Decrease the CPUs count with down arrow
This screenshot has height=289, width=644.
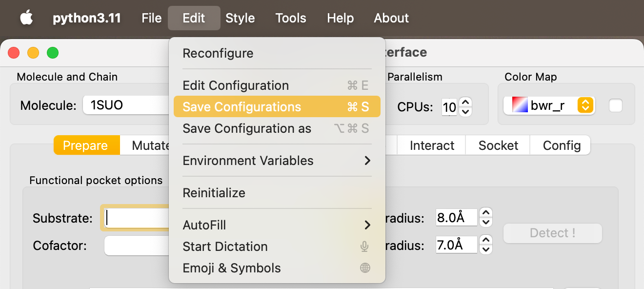click(465, 112)
